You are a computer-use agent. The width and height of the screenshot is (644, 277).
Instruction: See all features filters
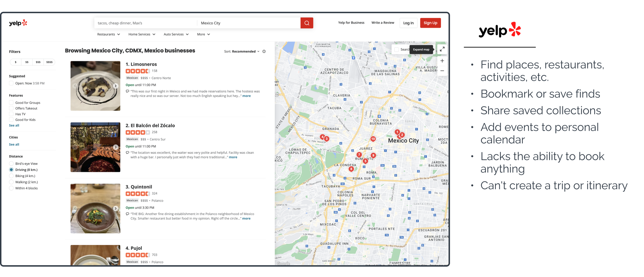[14, 126]
